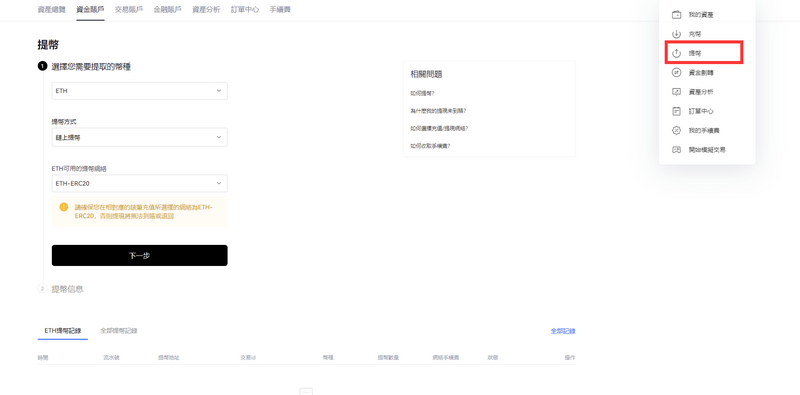The image size is (800, 395).
Task: Click the 交易id column header
Action: [248, 358]
